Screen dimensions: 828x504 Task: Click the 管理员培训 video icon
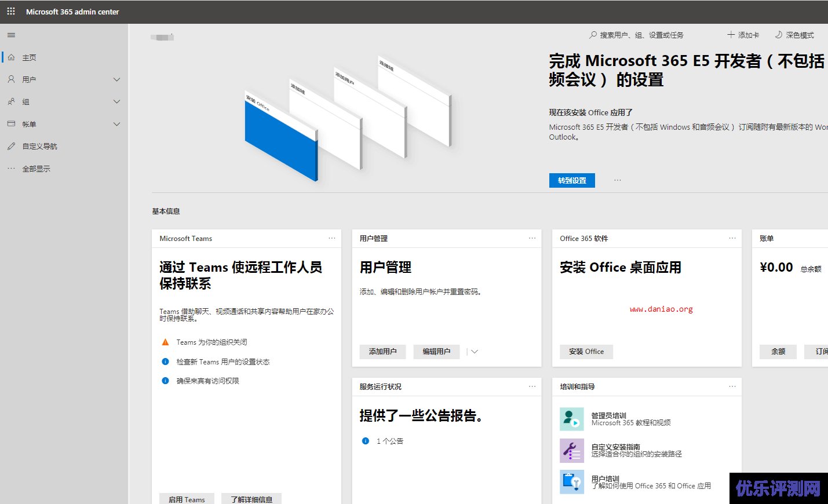click(572, 419)
